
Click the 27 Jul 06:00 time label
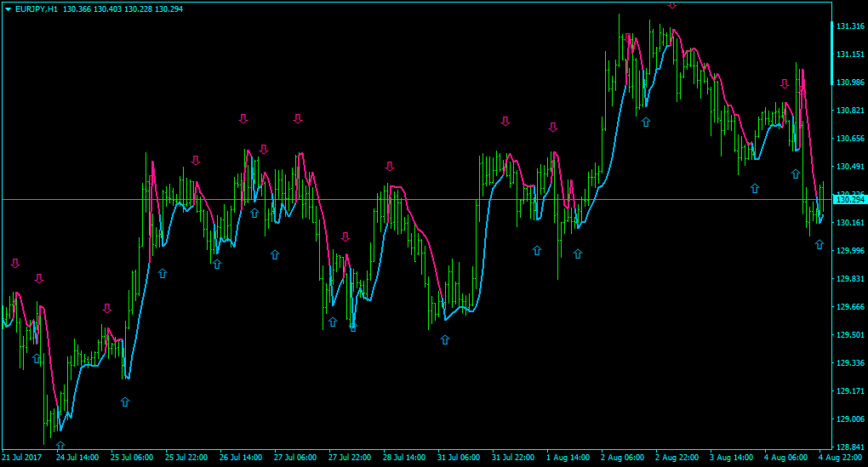coord(295,458)
